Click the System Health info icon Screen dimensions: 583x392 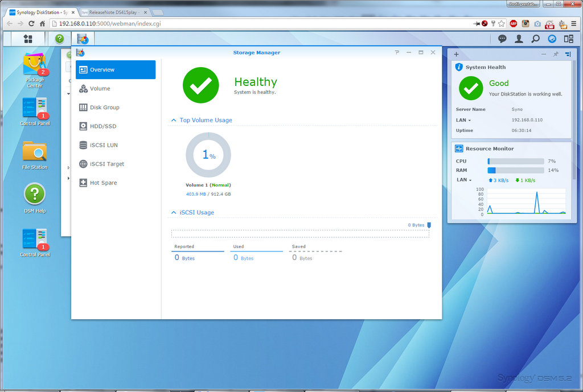(x=459, y=67)
